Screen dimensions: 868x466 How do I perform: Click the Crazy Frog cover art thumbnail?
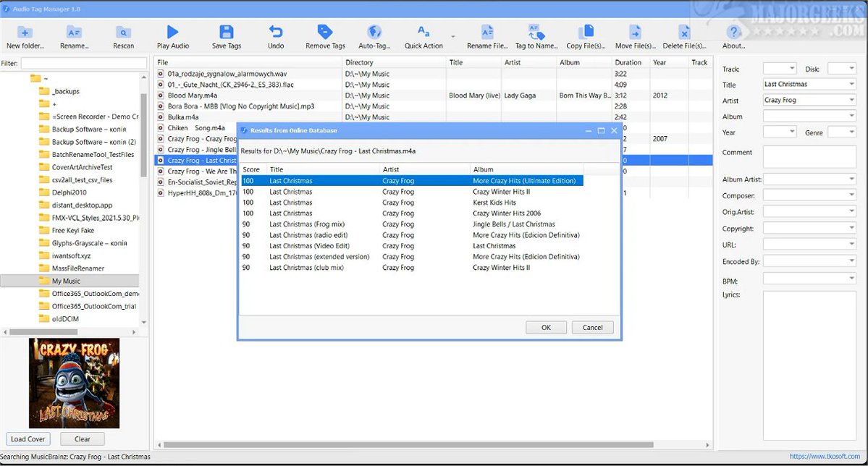[x=74, y=383]
